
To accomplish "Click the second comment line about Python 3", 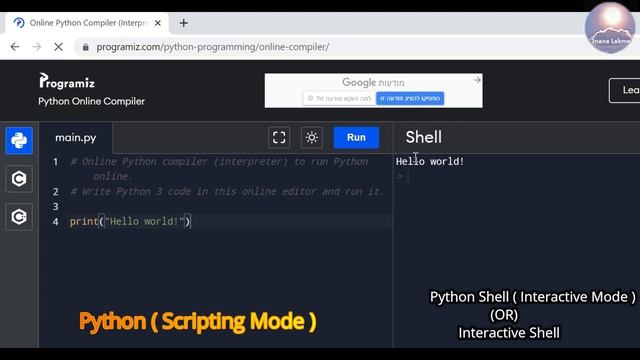I will pos(227,191).
